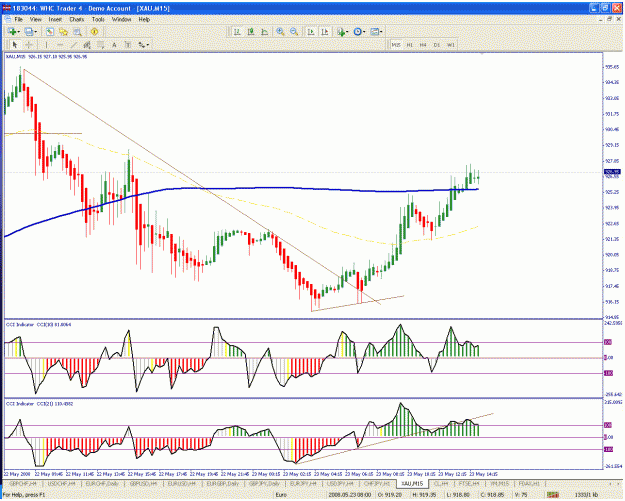Open the Charts menu

(77, 19)
